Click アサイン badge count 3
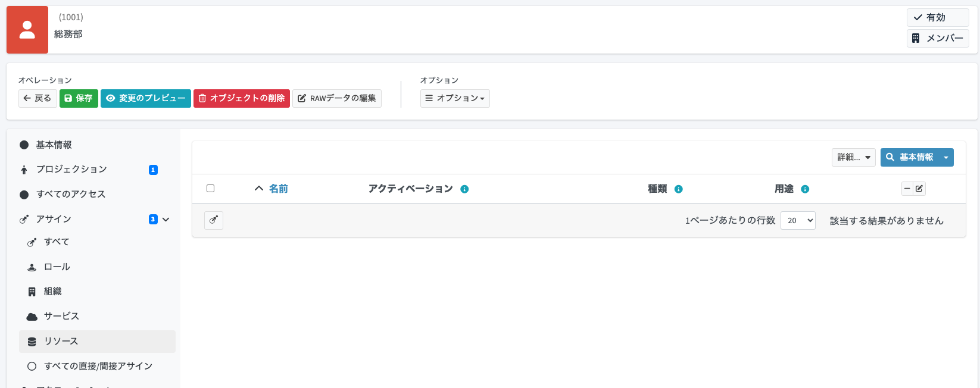The width and height of the screenshot is (980, 388). click(153, 219)
